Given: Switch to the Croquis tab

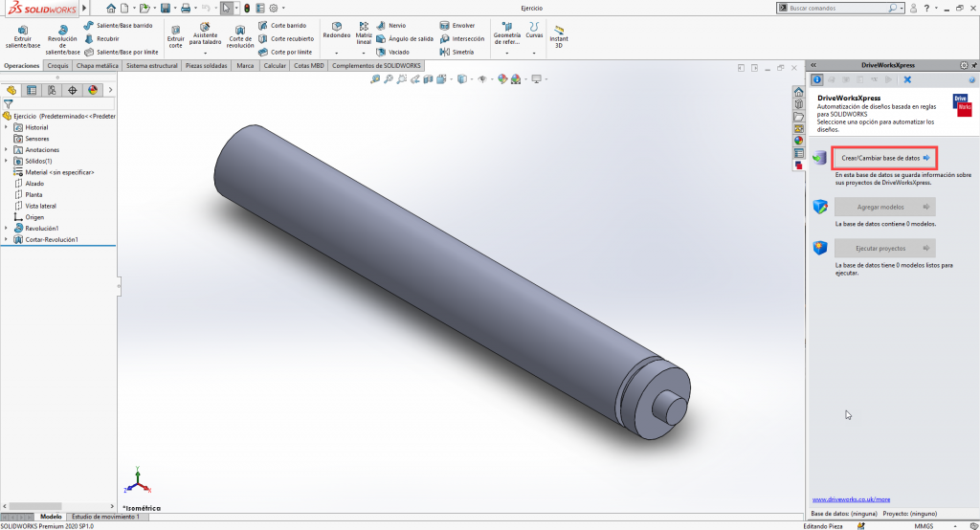Looking at the screenshot, I should 57,66.
